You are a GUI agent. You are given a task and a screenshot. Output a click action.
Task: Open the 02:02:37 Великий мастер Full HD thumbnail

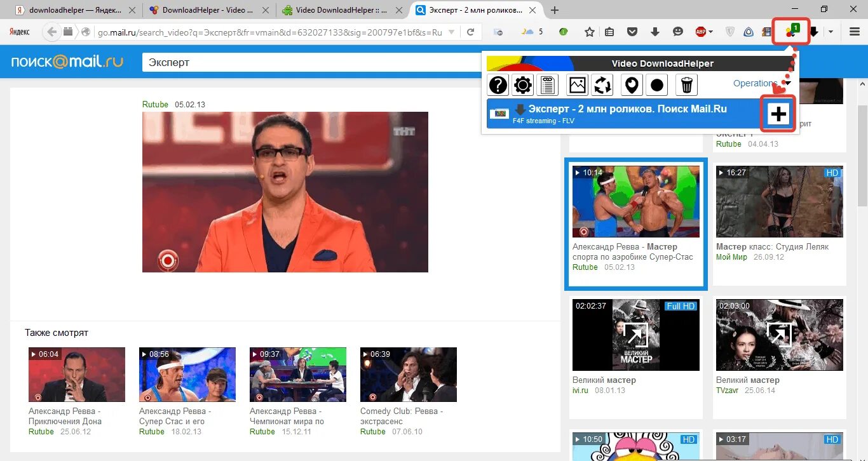636,335
